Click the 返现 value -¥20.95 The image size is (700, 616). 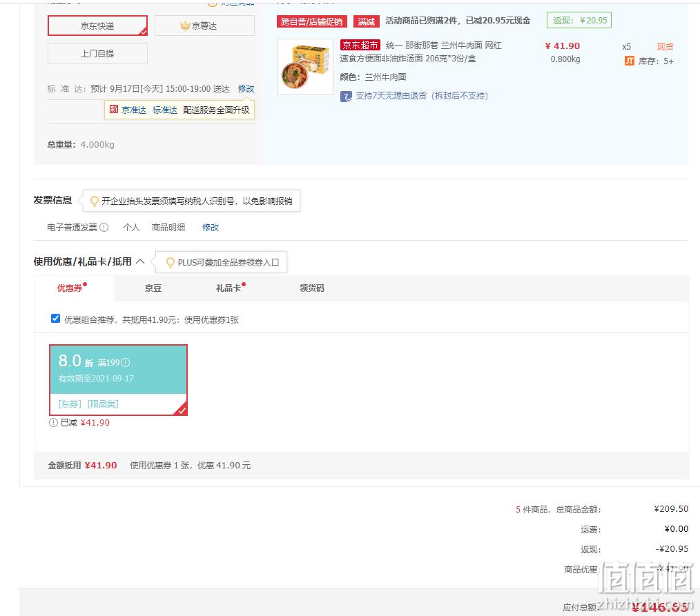pyautogui.click(x=672, y=549)
